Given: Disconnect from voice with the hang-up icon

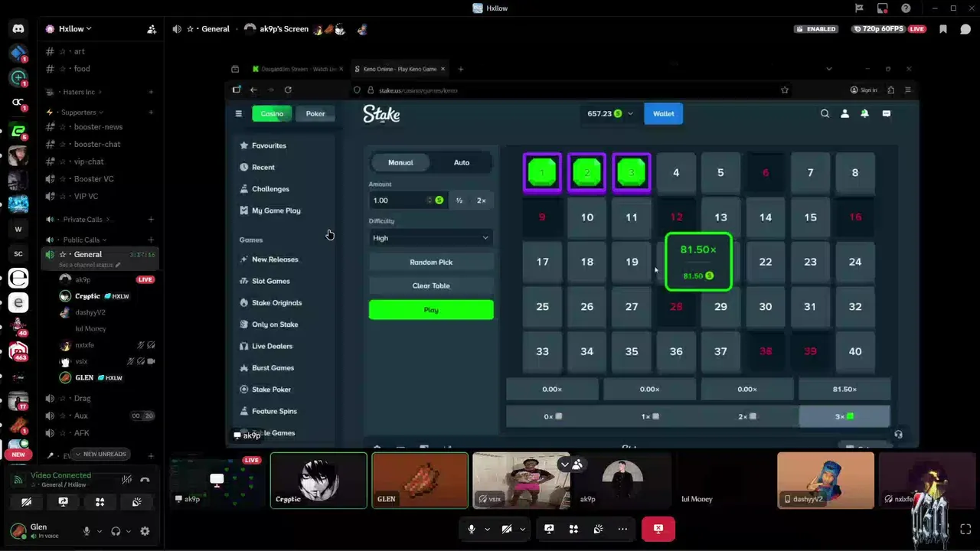Looking at the screenshot, I should coord(145,480).
